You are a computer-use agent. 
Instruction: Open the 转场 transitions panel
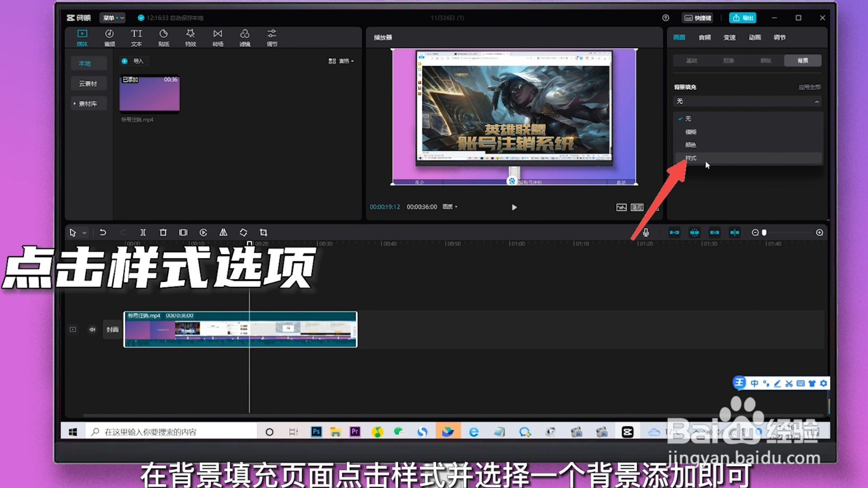[218, 37]
